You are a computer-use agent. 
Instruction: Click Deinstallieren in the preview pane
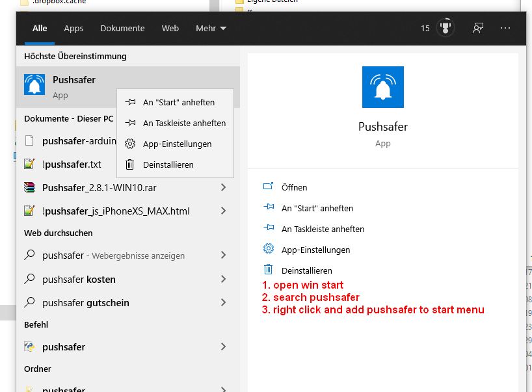pos(307,270)
